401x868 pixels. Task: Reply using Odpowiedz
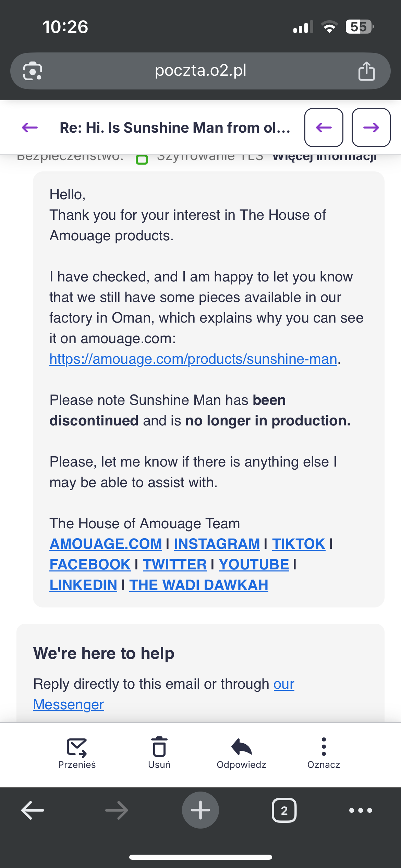[x=241, y=753]
